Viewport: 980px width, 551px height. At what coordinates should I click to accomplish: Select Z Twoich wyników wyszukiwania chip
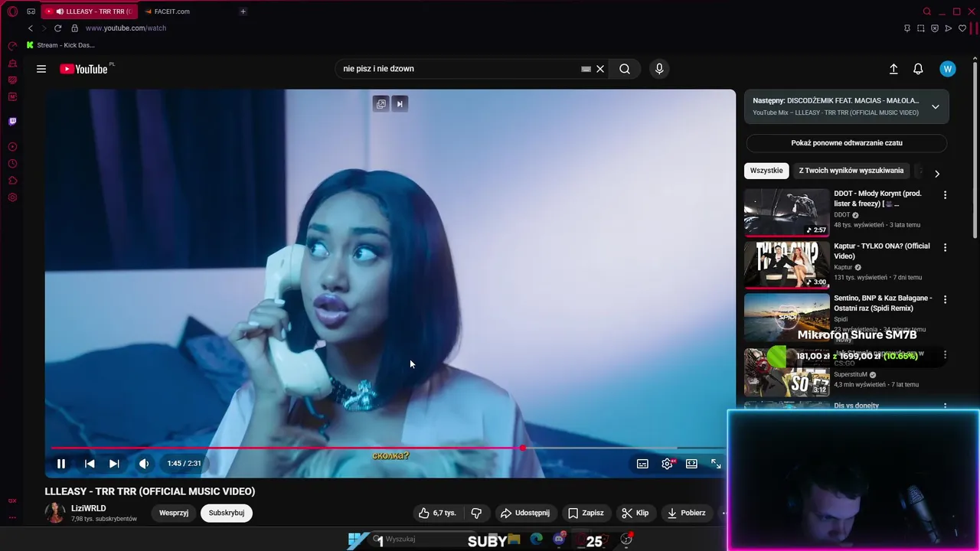coord(851,171)
